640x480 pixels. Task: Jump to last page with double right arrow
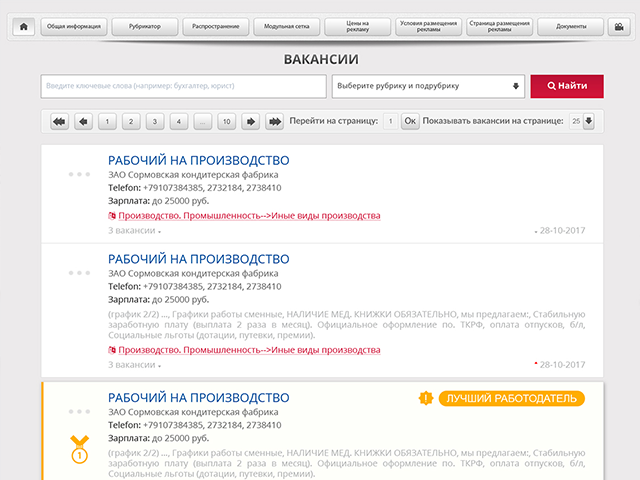click(x=275, y=122)
